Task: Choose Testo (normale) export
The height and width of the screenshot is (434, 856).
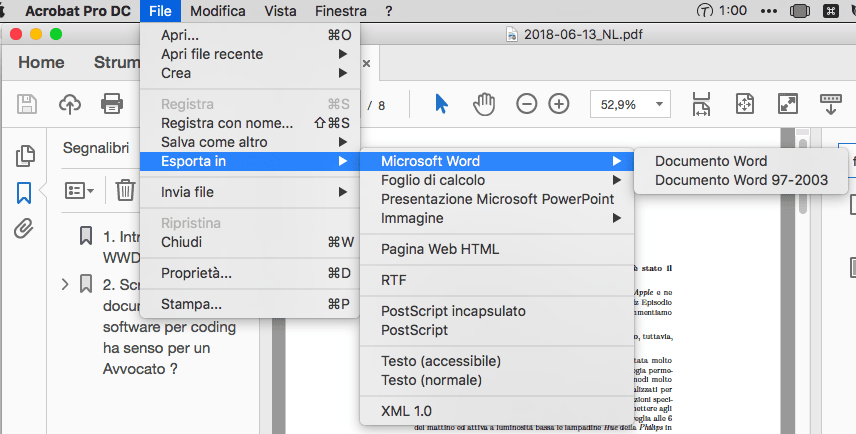Action: [x=497, y=380]
